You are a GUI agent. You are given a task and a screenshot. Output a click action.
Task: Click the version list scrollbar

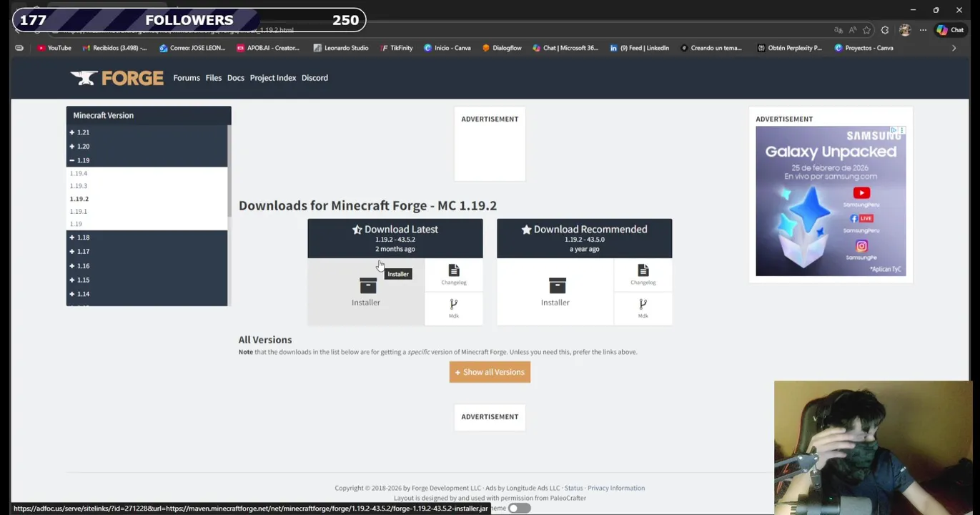[229, 172]
